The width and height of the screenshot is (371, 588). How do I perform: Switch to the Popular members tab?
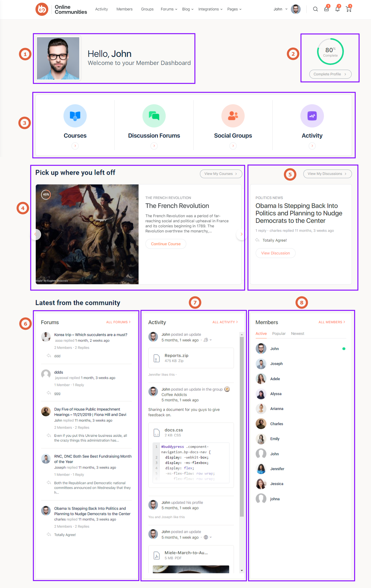pyautogui.click(x=279, y=334)
